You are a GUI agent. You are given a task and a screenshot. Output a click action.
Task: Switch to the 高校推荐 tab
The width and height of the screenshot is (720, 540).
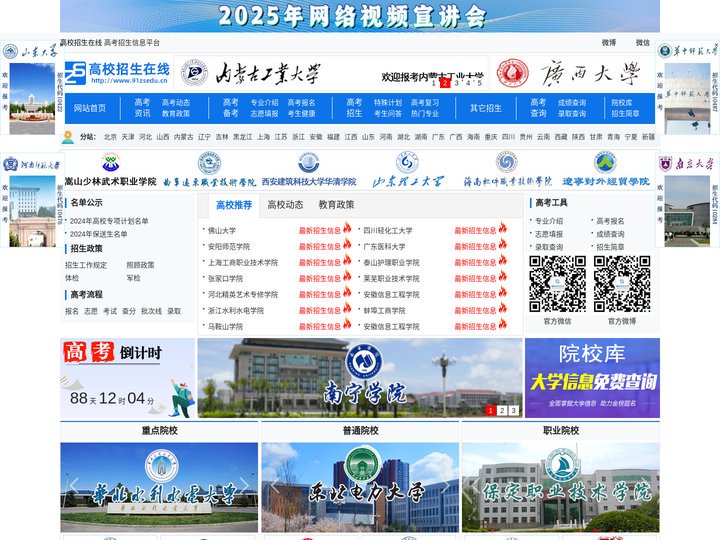click(234, 205)
